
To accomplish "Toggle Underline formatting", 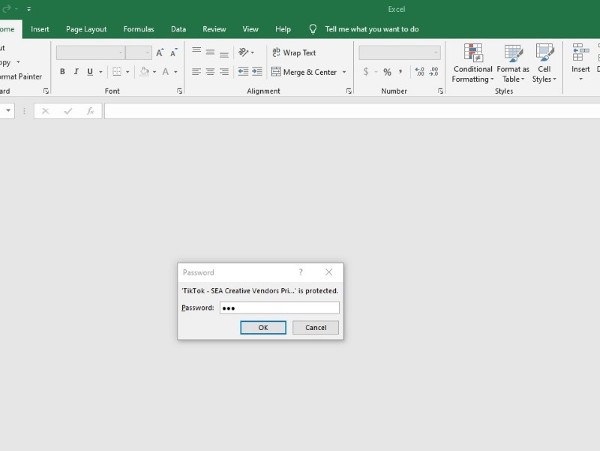I will click(89, 72).
